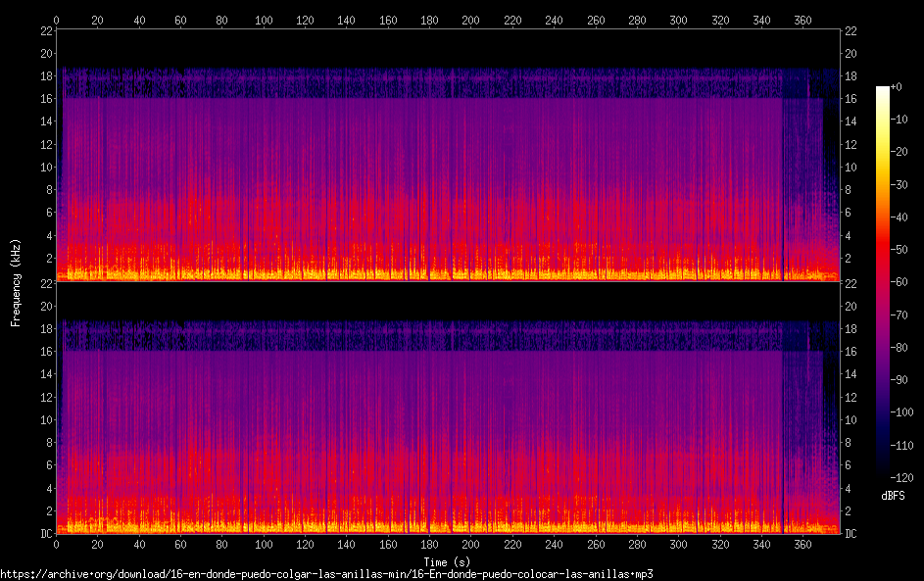The image size is (924, 581).
Task: Click the lower channel spectrogram plot
Action: [448, 408]
